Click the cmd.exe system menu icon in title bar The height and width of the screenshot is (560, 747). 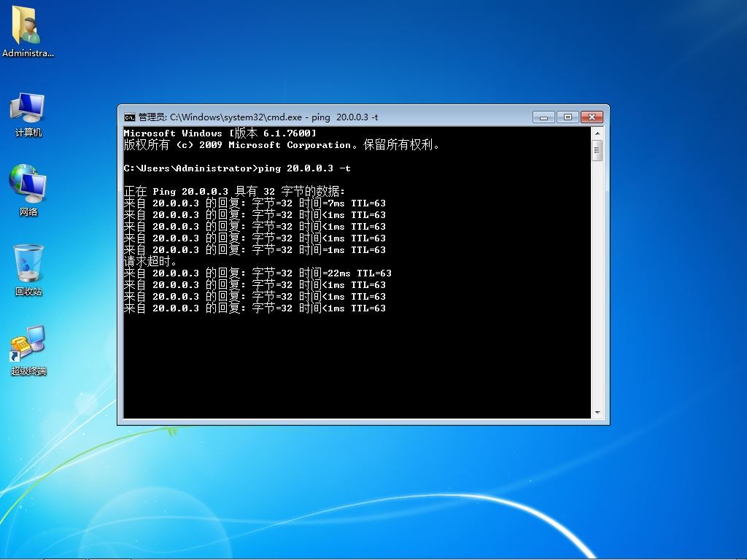tap(129, 117)
